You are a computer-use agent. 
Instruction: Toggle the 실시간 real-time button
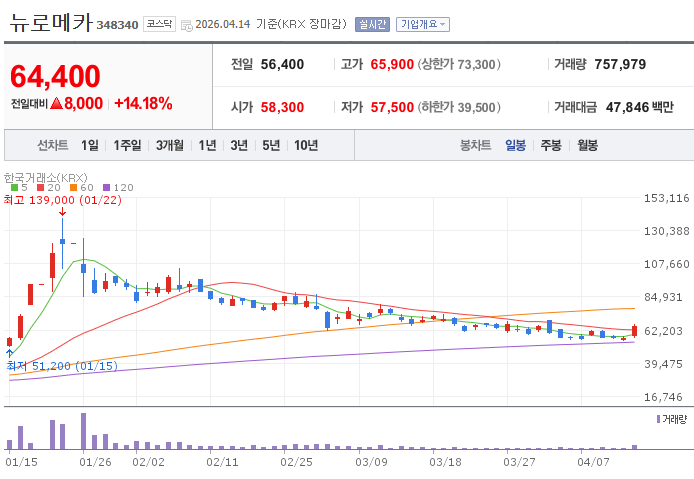tap(372, 24)
